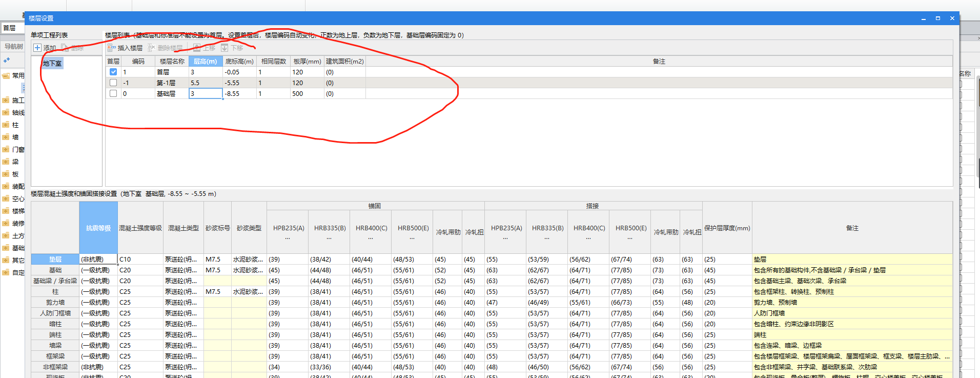This screenshot has height=378, width=980.
Task: Click the 楼层名称 cell 首层 in floor table
Action: coord(172,72)
